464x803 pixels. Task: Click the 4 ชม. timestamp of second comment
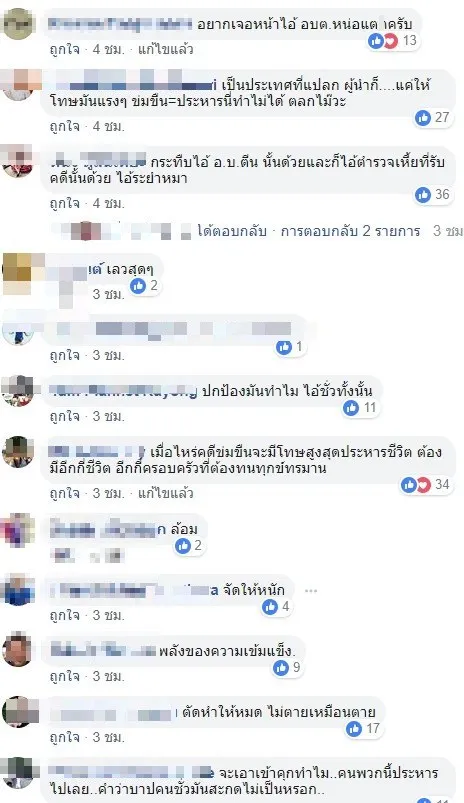coord(109,126)
